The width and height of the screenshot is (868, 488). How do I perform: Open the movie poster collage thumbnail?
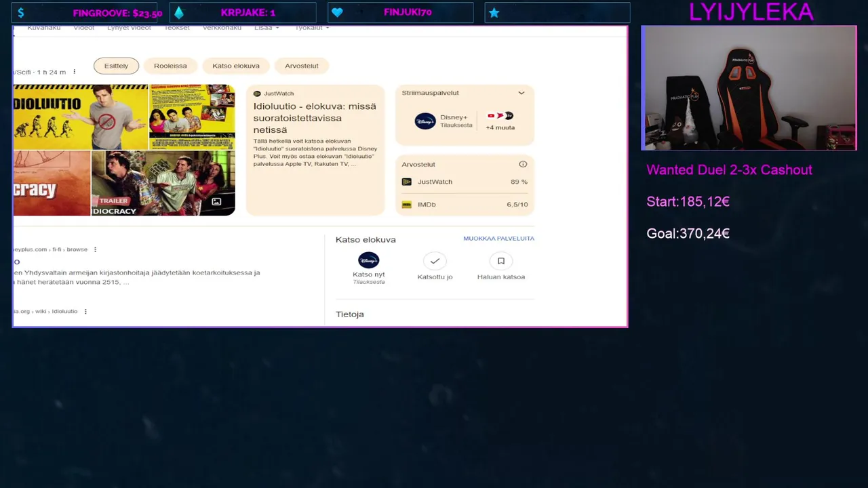tap(192, 117)
